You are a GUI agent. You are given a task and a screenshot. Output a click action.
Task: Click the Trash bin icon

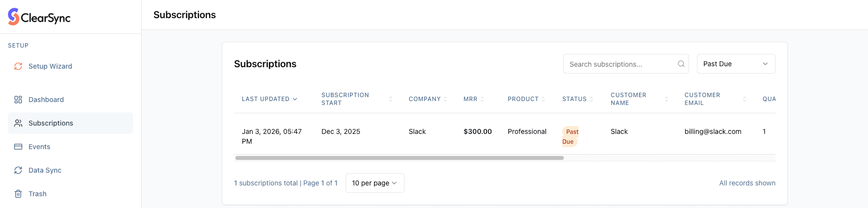tap(18, 194)
